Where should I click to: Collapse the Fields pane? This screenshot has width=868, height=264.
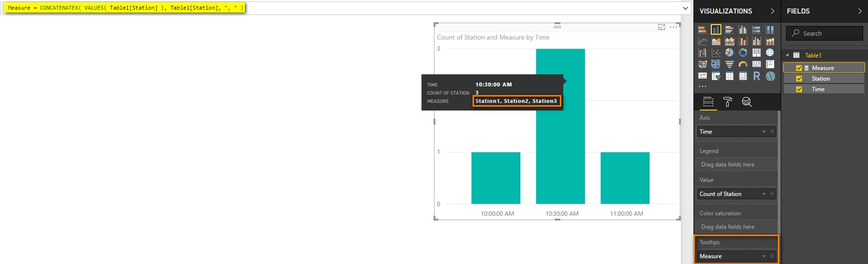(x=860, y=11)
